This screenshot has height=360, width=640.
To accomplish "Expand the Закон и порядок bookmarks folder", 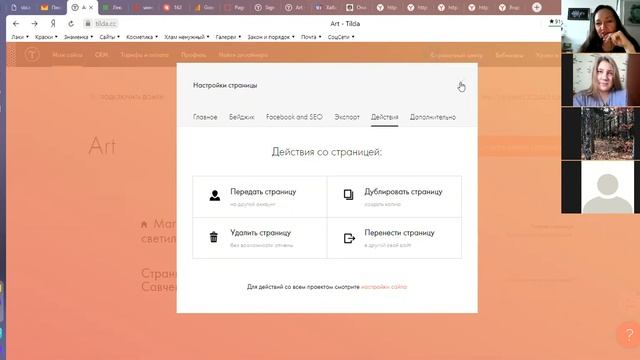I will [271, 37].
